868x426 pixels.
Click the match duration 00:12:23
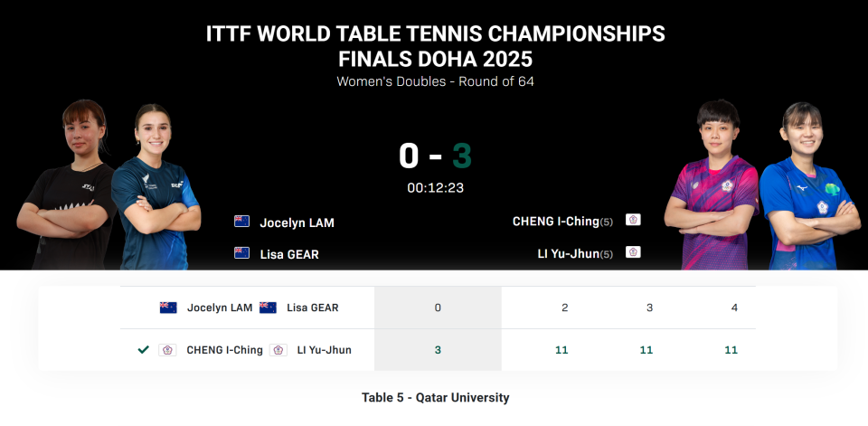435,188
